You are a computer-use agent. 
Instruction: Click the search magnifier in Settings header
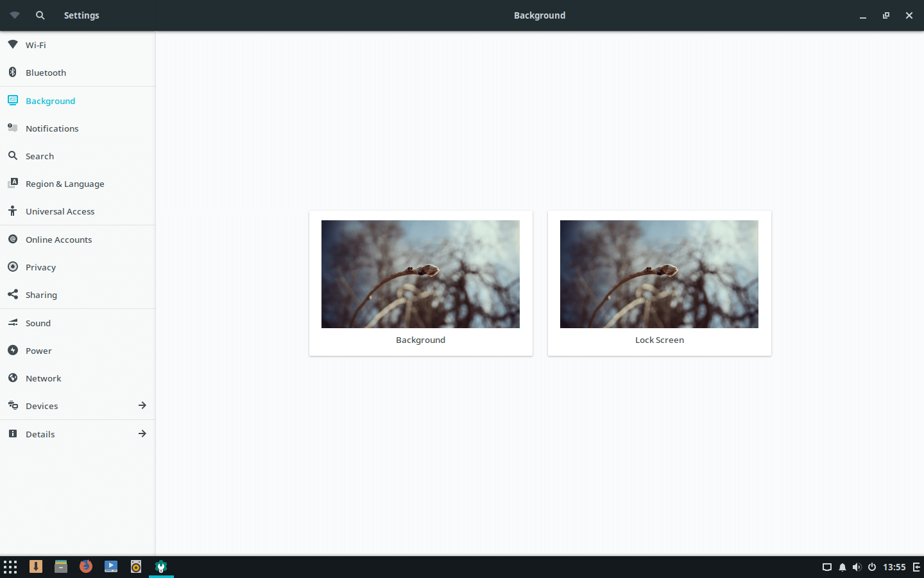tap(40, 15)
